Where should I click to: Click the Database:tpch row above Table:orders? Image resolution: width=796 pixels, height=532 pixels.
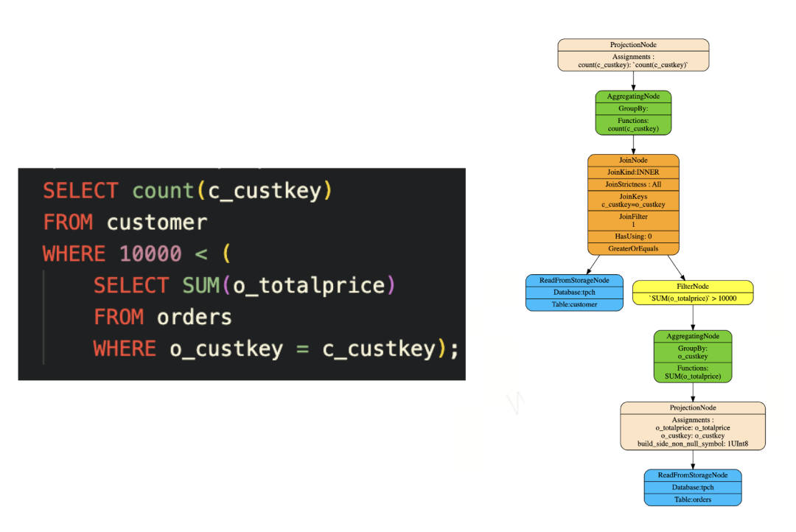[692, 487]
